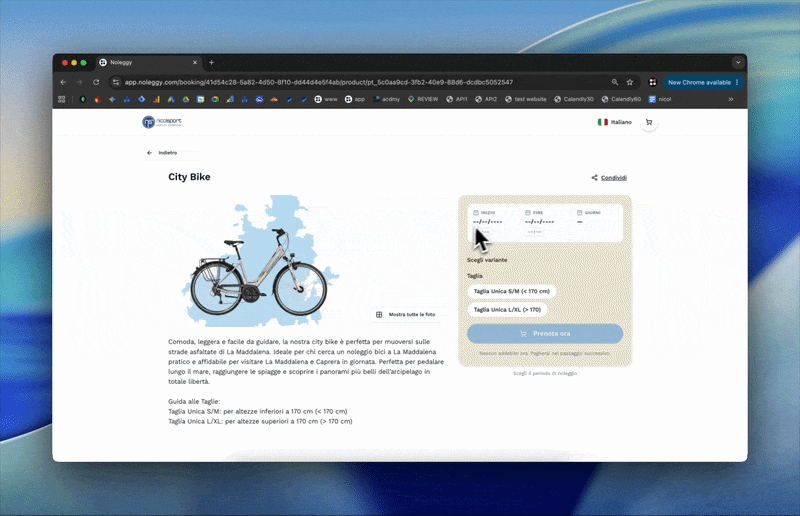Open the shopping cart icon in header

[649, 122]
